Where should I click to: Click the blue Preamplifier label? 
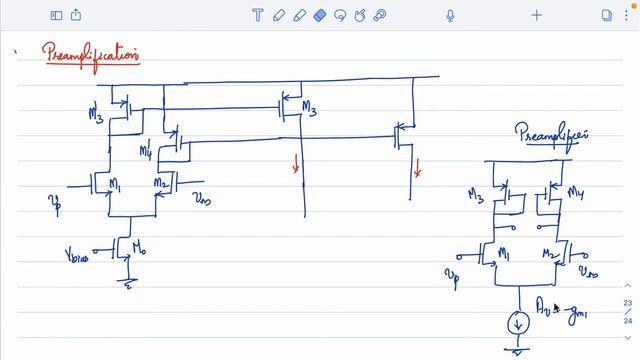click(x=551, y=135)
